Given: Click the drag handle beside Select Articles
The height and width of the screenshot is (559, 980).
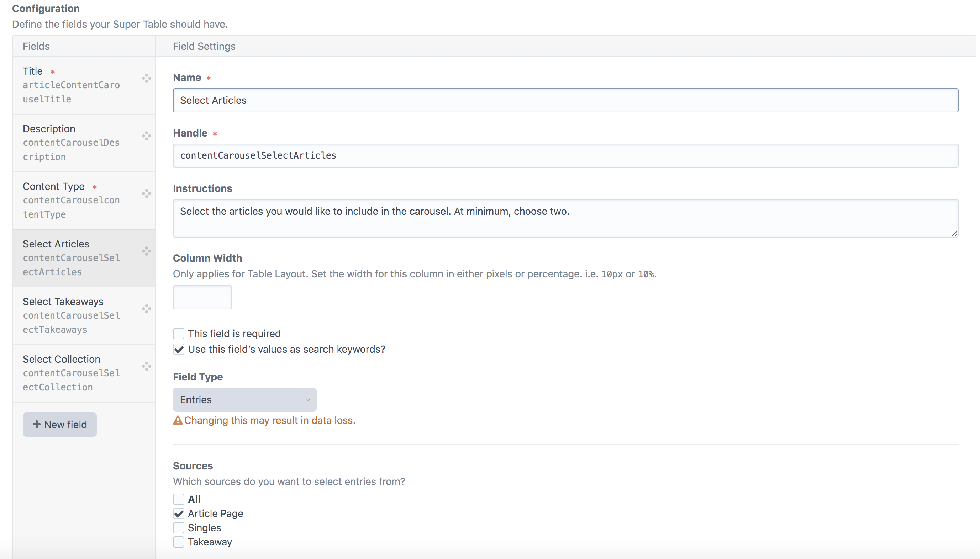Looking at the screenshot, I should 146,251.
